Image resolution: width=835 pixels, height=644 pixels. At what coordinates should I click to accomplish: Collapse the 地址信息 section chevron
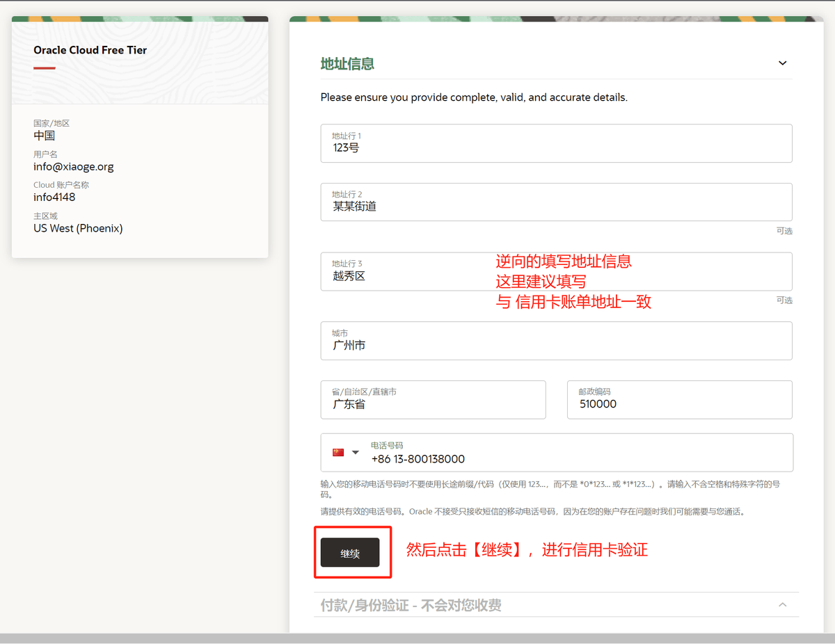782,63
